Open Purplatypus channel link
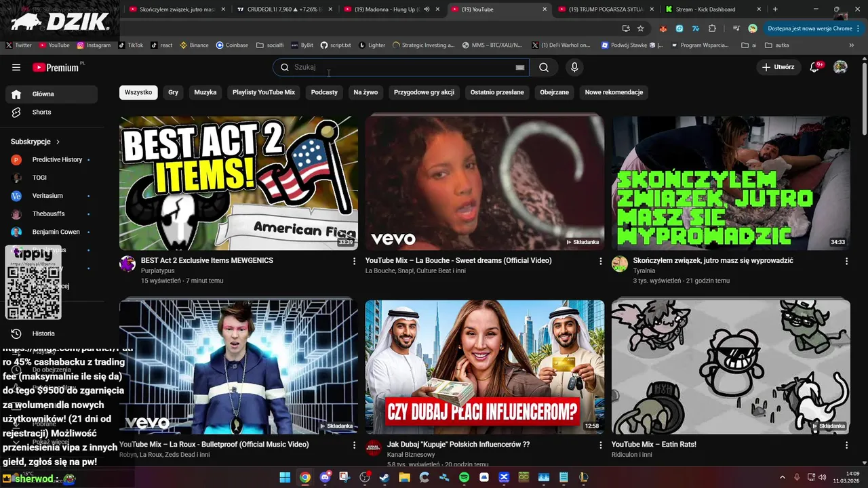 (x=157, y=270)
